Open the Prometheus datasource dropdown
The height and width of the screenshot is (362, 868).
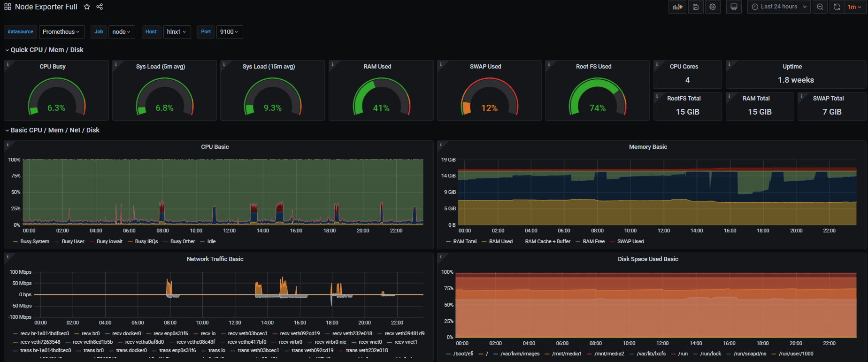coord(61,32)
